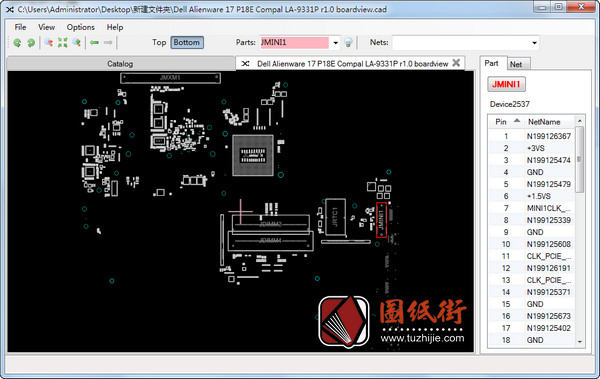Click inside the empty Nets field

(461, 42)
